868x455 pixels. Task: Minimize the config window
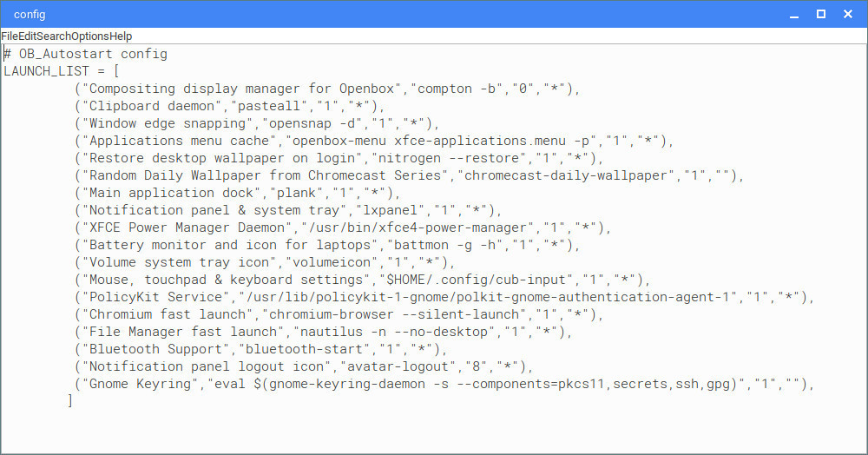pyautogui.click(x=794, y=15)
